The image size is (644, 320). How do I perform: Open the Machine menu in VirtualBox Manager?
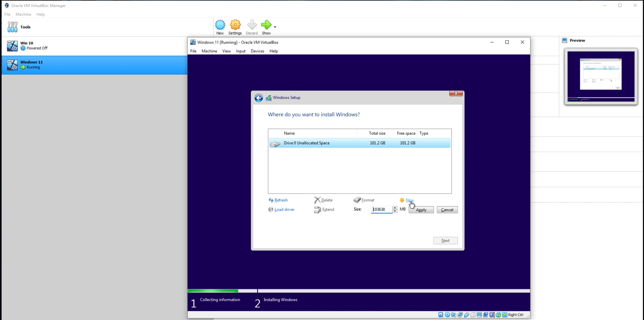tap(23, 14)
